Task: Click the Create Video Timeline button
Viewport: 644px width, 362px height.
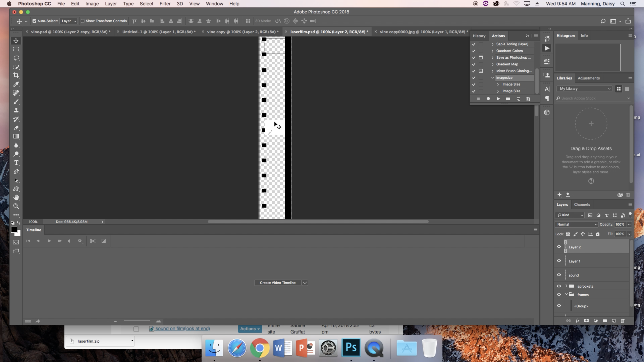Action: (277, 282)
